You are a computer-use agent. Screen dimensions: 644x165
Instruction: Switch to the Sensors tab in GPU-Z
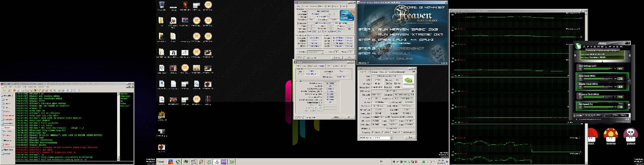[x=375, y=72]
